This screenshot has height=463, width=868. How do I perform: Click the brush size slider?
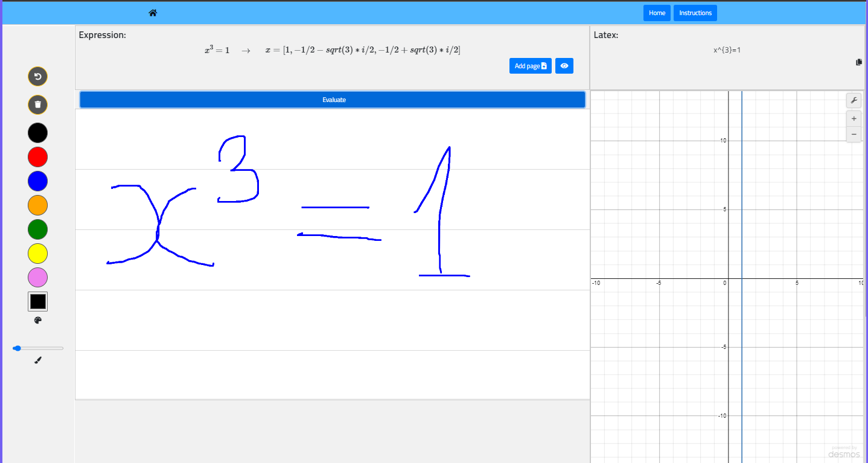38,348
